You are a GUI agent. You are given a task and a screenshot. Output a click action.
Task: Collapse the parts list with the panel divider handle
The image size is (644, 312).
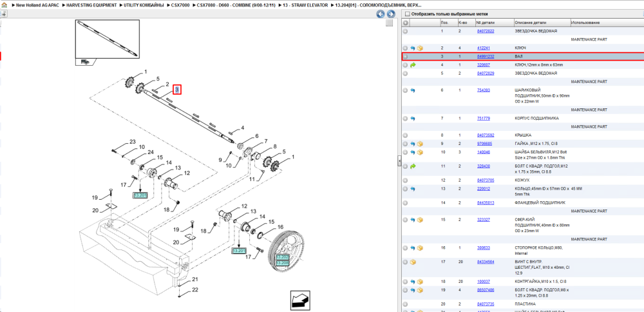pos(399,161)
